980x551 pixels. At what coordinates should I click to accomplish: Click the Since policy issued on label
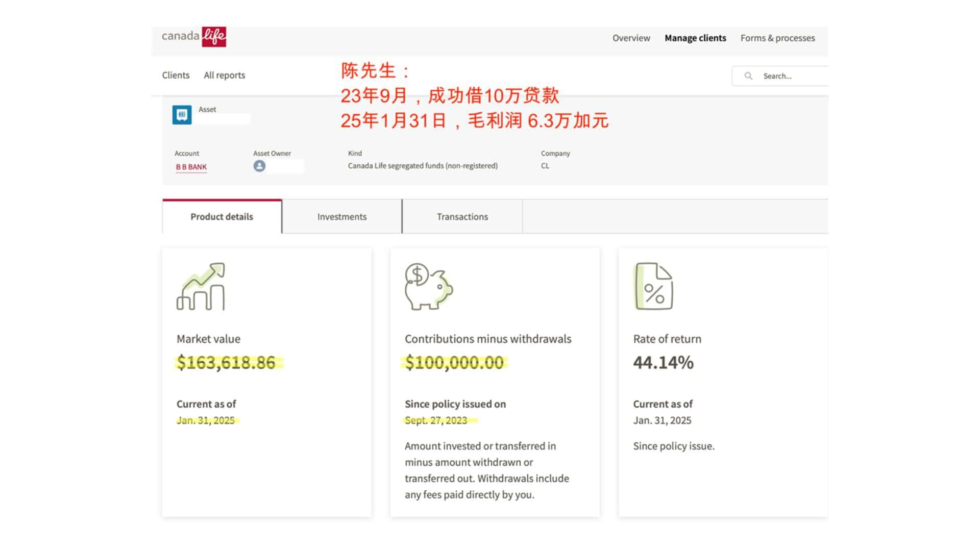455,404
